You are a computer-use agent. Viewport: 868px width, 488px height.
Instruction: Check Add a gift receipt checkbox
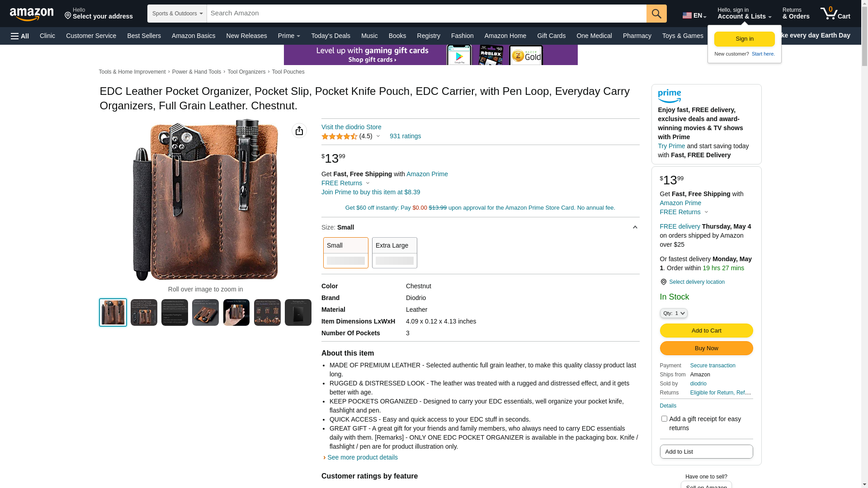point(664,419)
